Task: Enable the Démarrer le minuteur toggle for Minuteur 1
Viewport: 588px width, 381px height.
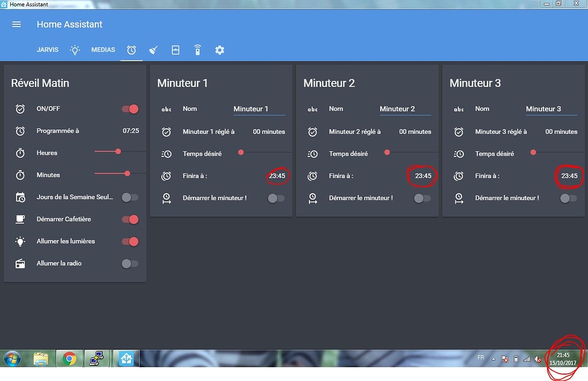Action: pyautogui.click(x=276, y=197)
